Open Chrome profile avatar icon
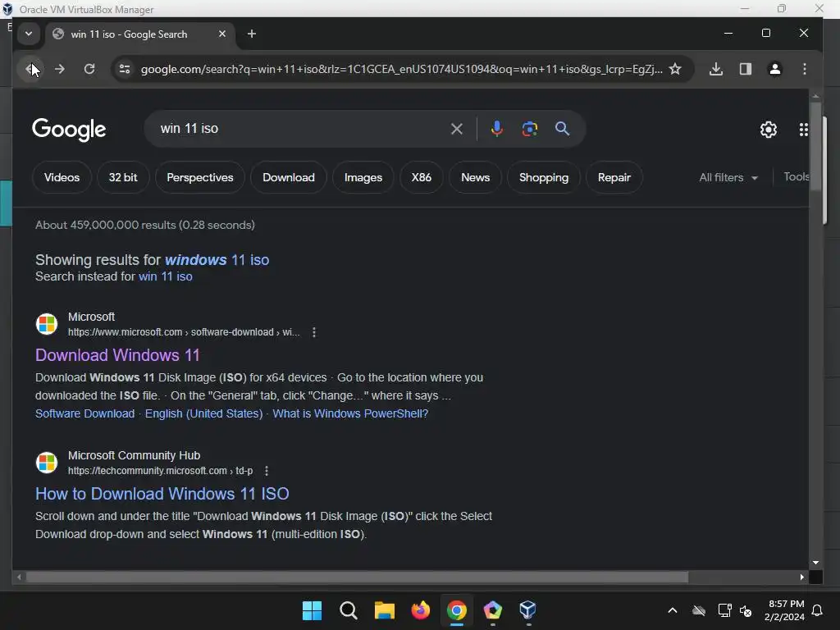The height and width of the screenshot is (630, 840). pos(775,69)
